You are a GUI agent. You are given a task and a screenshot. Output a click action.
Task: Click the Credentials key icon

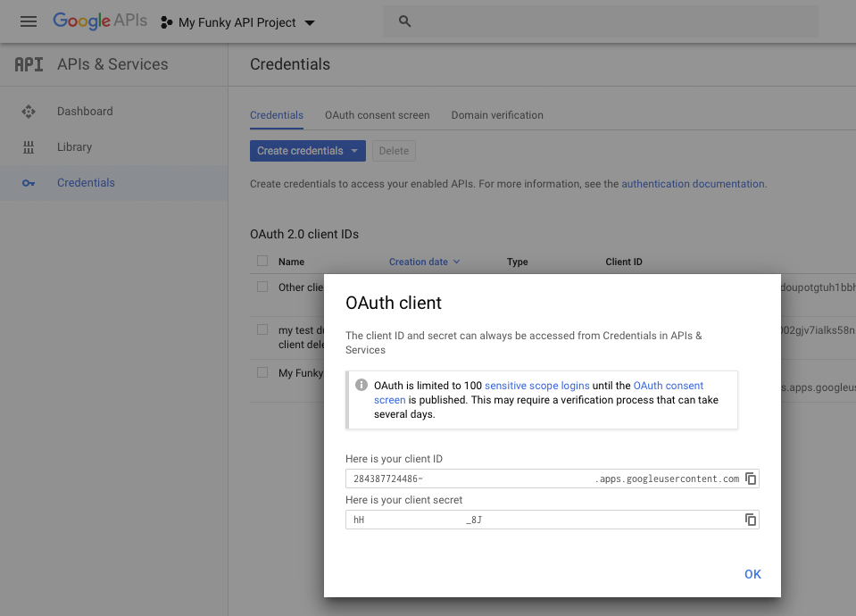(x=29, y=183)
